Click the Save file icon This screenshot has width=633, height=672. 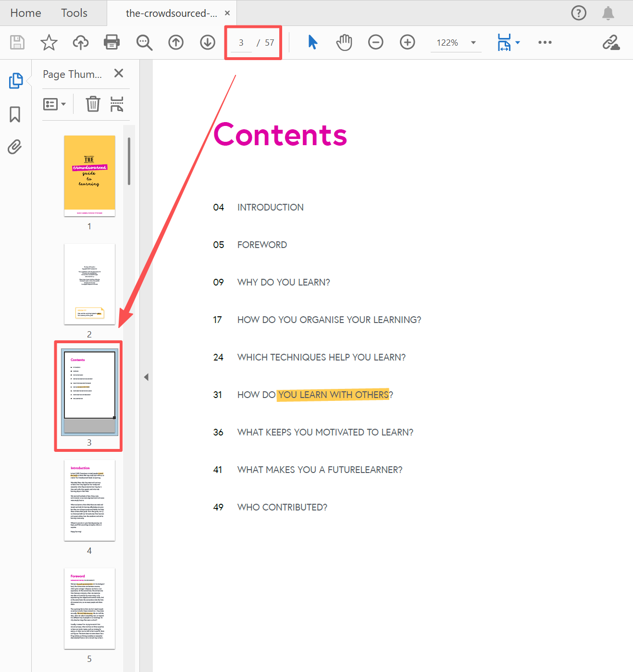point(17,42)
